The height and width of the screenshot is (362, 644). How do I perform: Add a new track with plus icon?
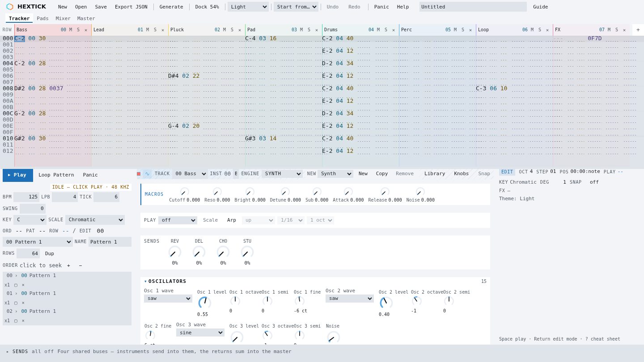click(x=638, y=30)
